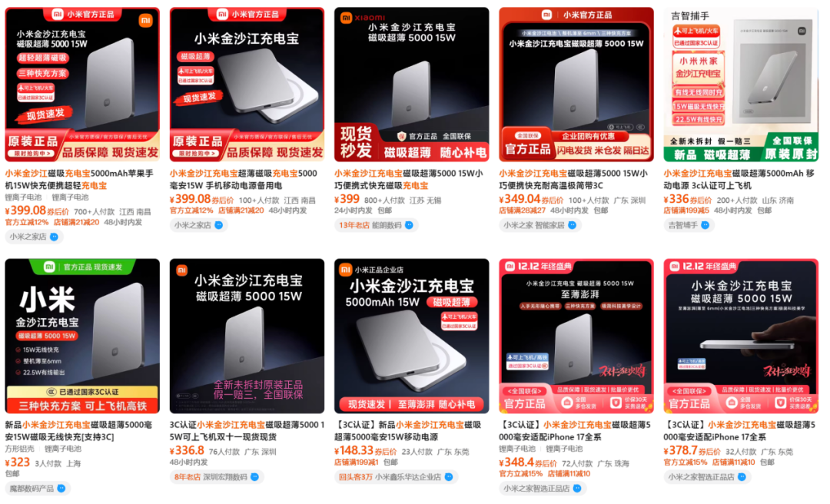This screenshot has width=830, height=504.
Task: Open the ¥323 官方正品现货速发 product image
Action: click(x=82, y=336)
